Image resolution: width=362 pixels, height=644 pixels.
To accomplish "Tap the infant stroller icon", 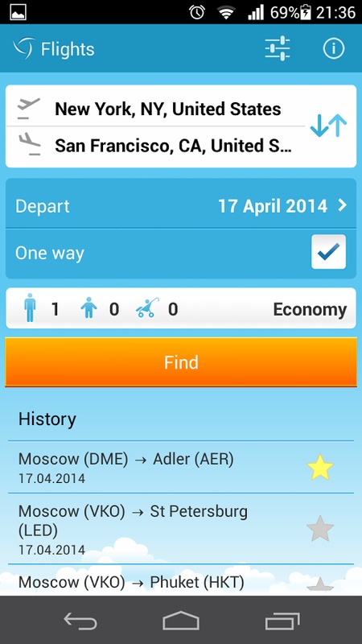I will coord(146,308).
